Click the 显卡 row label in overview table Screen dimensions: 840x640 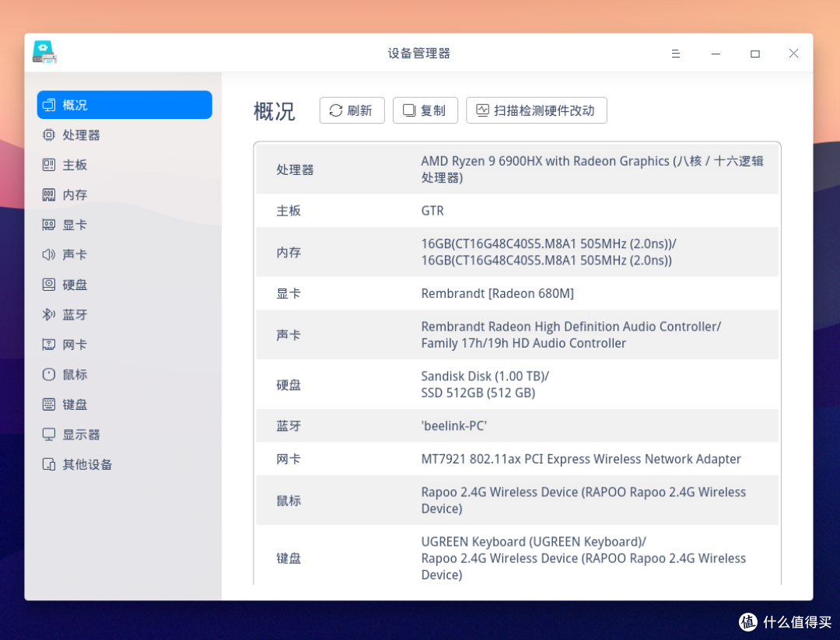tap(289, 293)
